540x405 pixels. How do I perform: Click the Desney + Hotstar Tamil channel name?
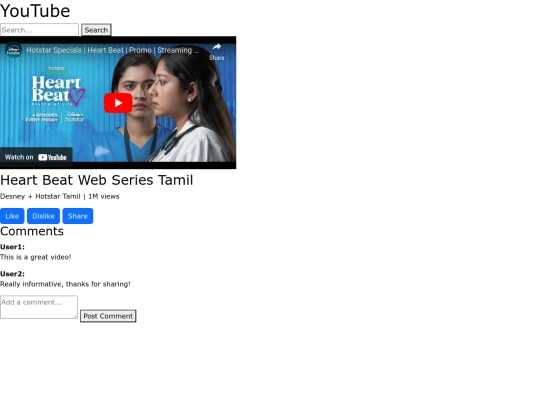click(40, 196)
